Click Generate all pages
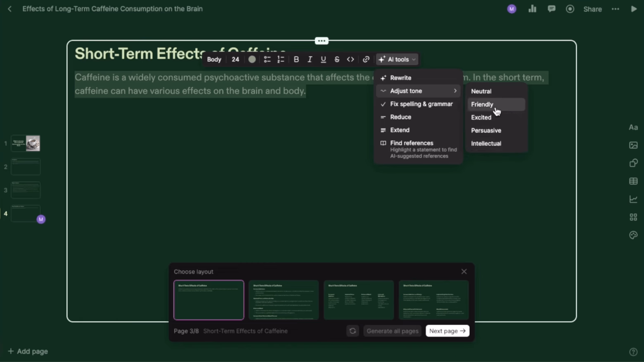The width and height of the screenshot is (644, 362). point(393,331)
